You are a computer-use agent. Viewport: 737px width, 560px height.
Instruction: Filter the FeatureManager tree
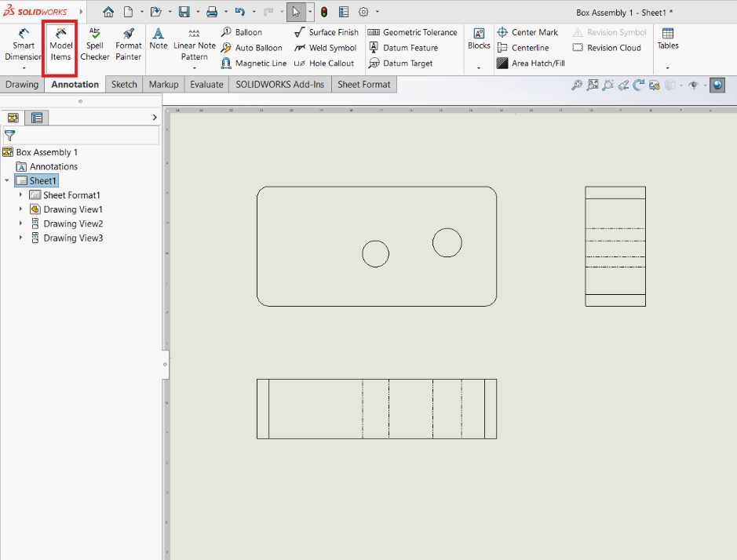click(x=9, y=136)
